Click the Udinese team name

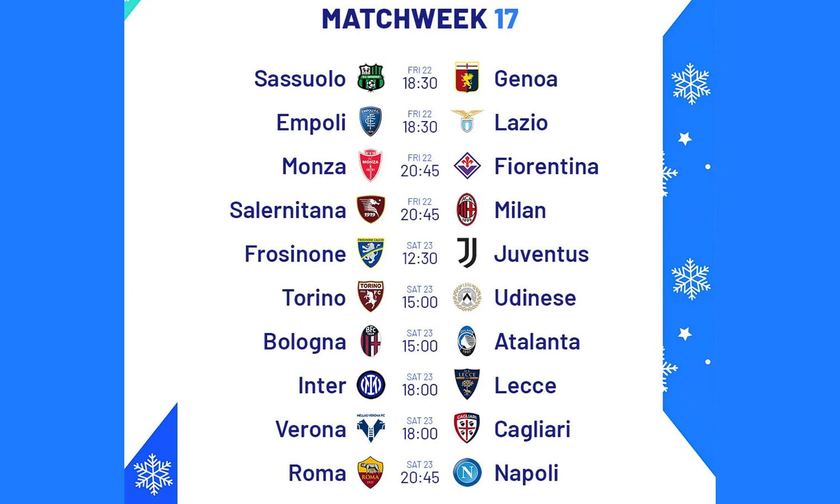[535, 297]
